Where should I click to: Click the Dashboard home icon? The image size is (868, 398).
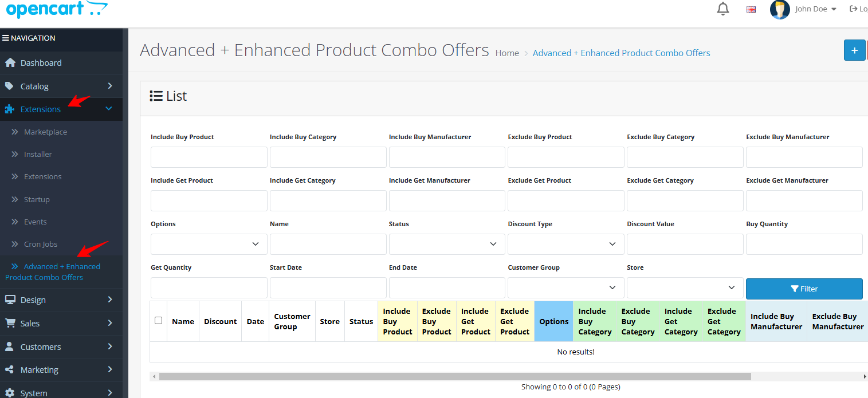[x=10, y=62]
